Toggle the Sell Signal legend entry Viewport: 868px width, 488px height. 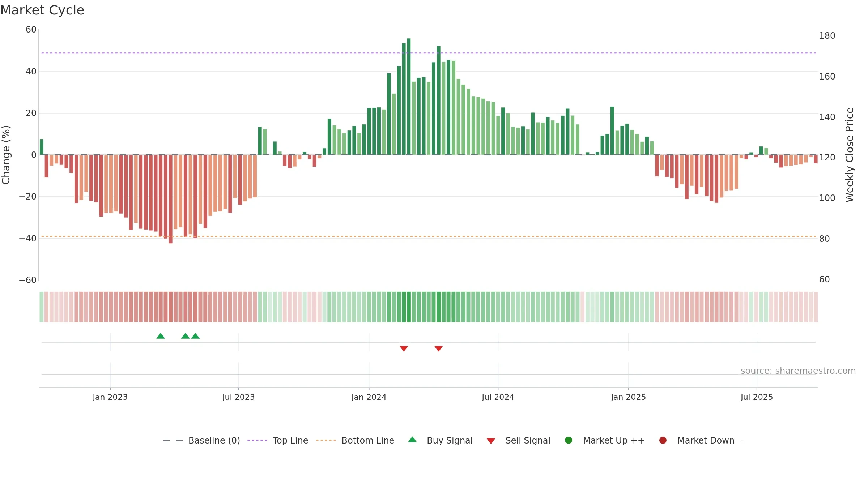tap(518, 440)
